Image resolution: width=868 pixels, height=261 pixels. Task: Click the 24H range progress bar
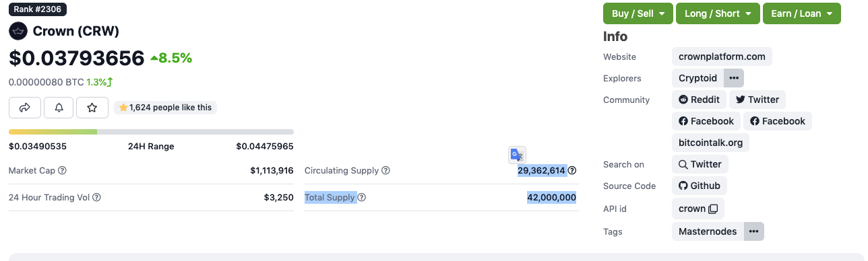pyautogui.click(x=151, y=132)
